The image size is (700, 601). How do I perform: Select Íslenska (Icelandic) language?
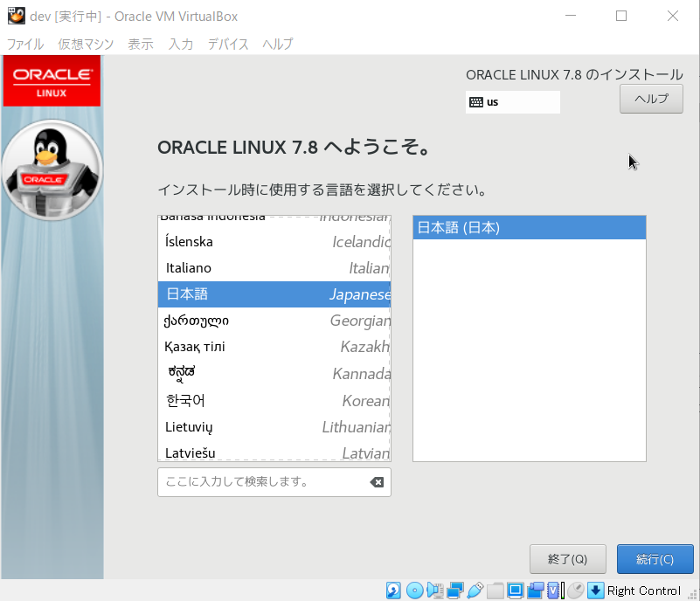274,242
